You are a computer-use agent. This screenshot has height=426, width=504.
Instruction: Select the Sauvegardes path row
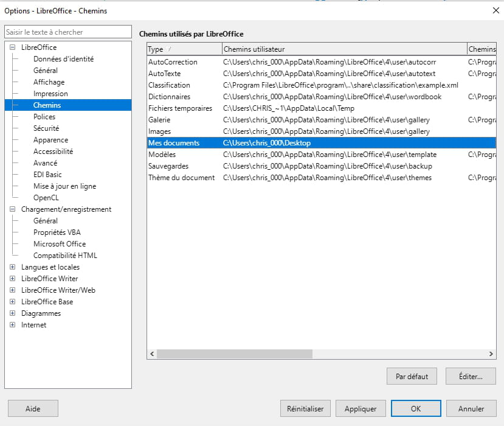[x=168, y=166]
